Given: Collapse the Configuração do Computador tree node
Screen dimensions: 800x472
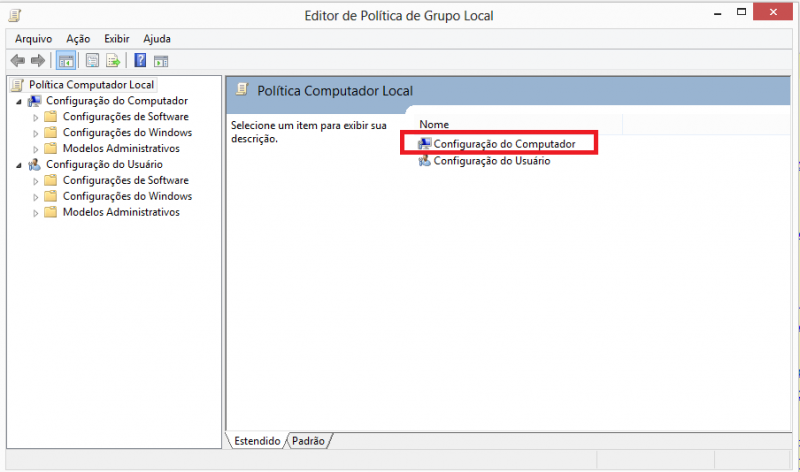Looking at the screenshot, I should tap(19, 101).
